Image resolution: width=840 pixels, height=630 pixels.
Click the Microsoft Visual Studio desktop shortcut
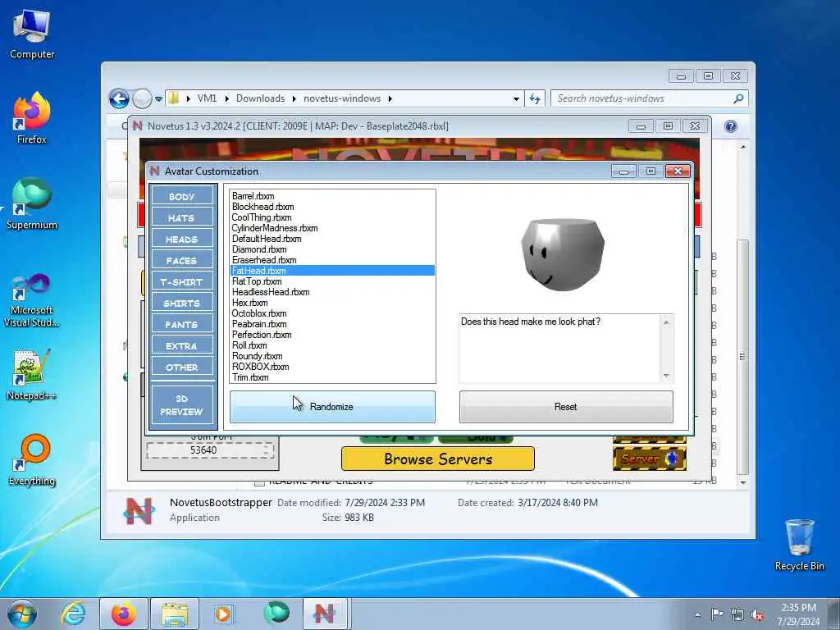tap(32, 300)
